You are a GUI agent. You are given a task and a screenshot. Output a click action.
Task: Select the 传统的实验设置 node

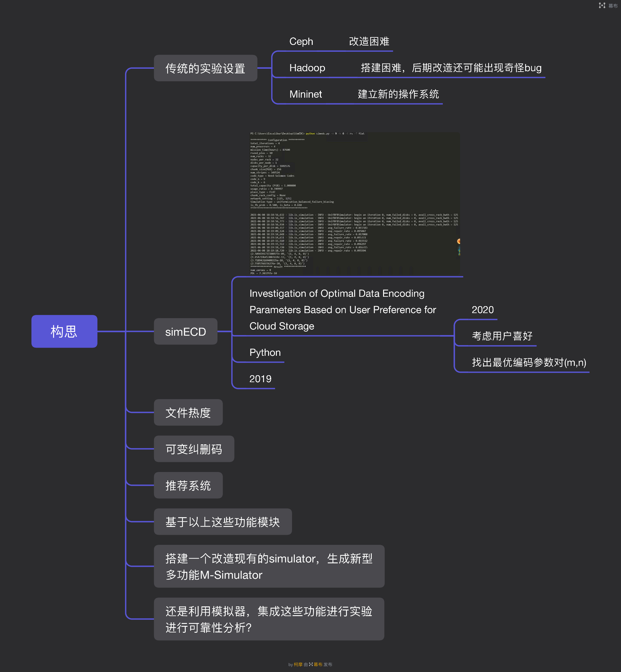[205, 68]
